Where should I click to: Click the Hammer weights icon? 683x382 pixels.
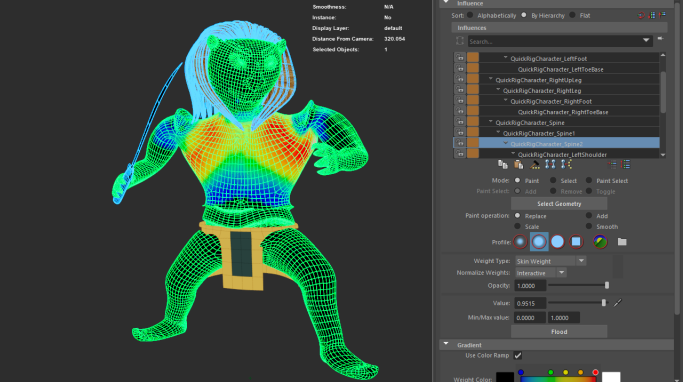534,164
